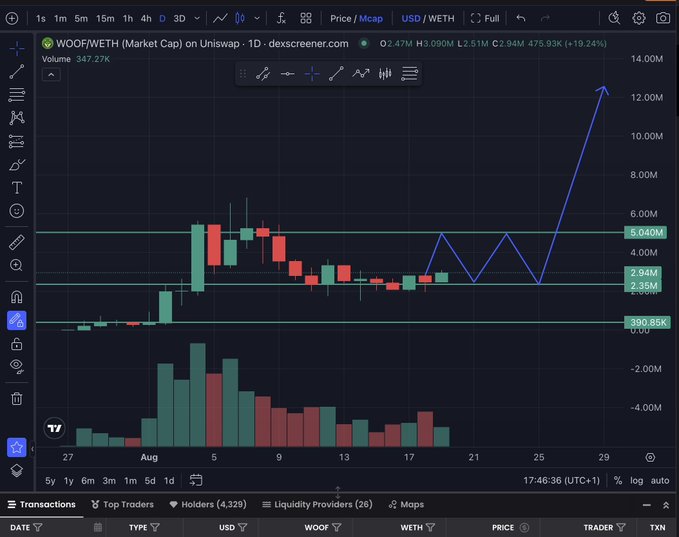Expand the chart style dropdown arrow
This screenshot has width=679, height=537.
pyautogui.click(x=257, y=19)
